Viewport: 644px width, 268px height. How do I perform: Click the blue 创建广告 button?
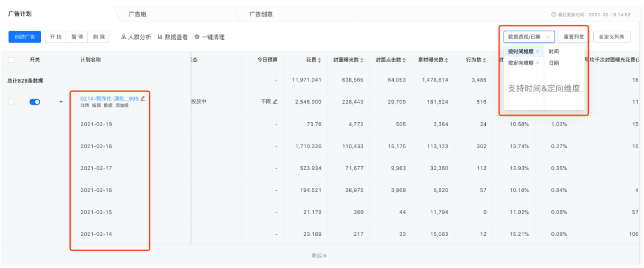24,37
